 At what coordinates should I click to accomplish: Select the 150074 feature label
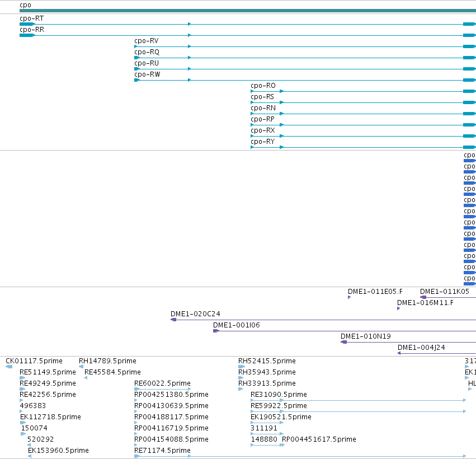coord(34,428)
